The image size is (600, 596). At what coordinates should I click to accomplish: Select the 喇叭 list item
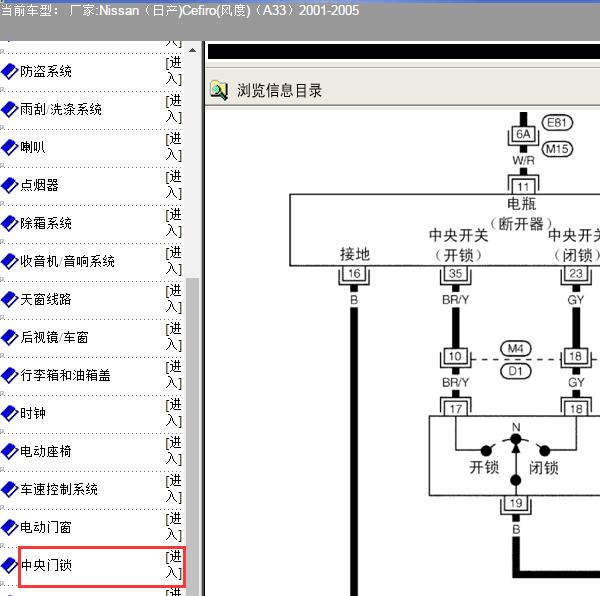(x=33, y=147)
